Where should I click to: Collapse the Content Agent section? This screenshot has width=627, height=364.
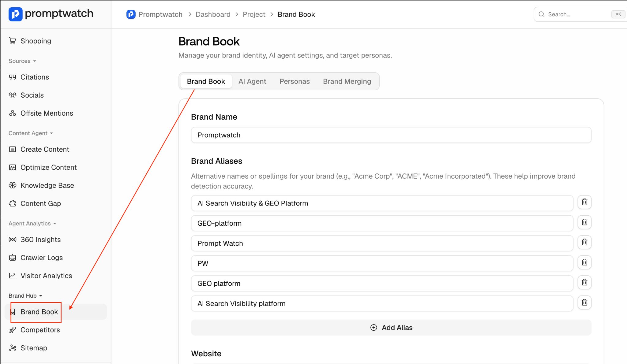(31, 133)
